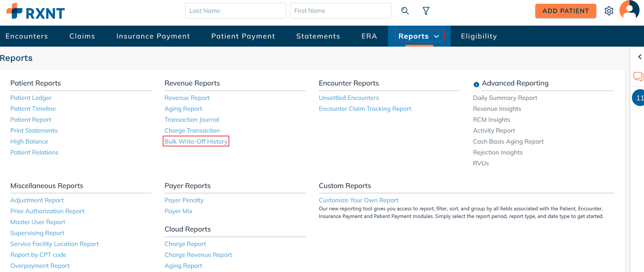Click the ADD PATIENT button
Viewport: 644px width, 272px height.
click(565, 11)
